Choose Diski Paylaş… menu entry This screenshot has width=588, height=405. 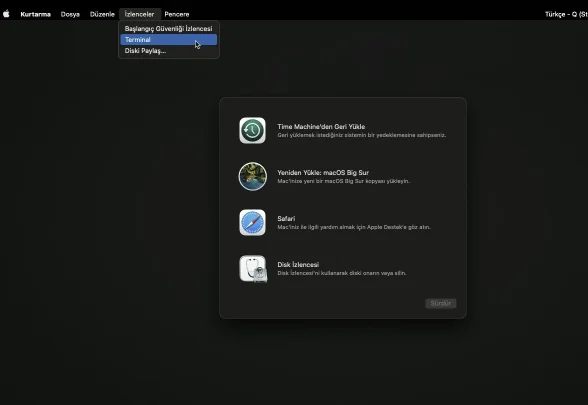[169, 51]
